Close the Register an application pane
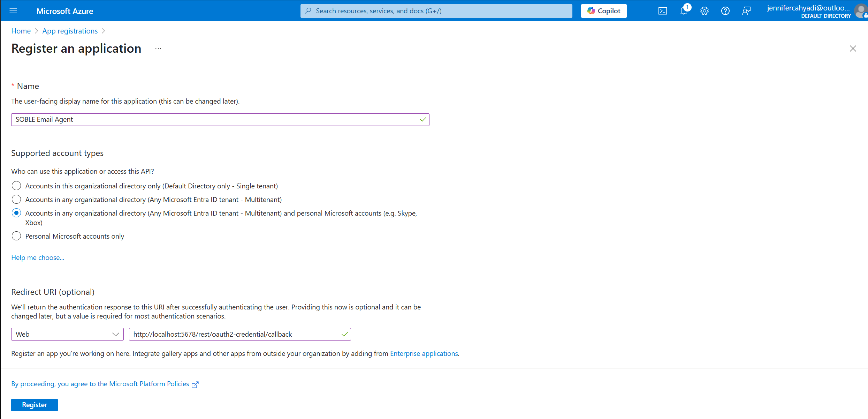868x419 pixels. (x=853, y=48)
